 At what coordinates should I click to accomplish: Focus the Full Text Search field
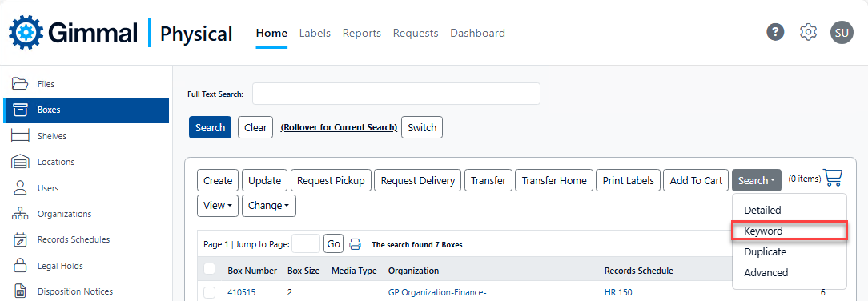396,94
